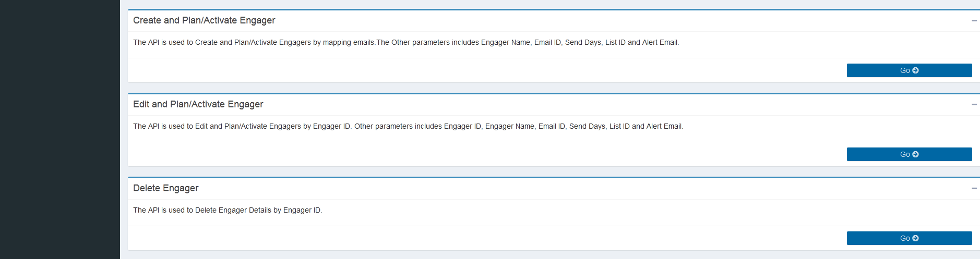This screenshot has width=980, height=259.
Task: Click the arrow icon in Create Engager's Go button
Action: coord(915,70)
